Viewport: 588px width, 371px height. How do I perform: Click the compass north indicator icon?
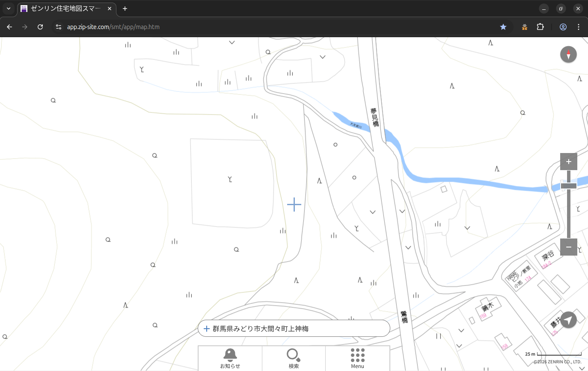click(x=568, y=55)
